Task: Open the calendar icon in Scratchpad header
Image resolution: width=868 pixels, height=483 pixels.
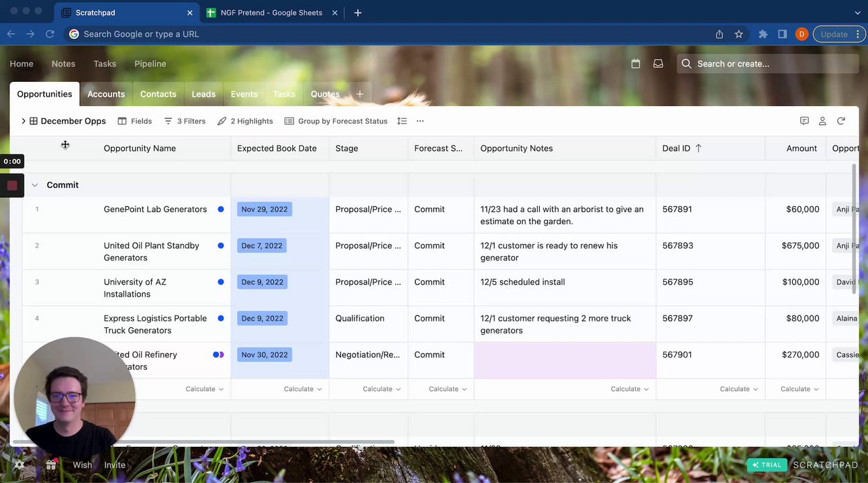Action: 636,64
